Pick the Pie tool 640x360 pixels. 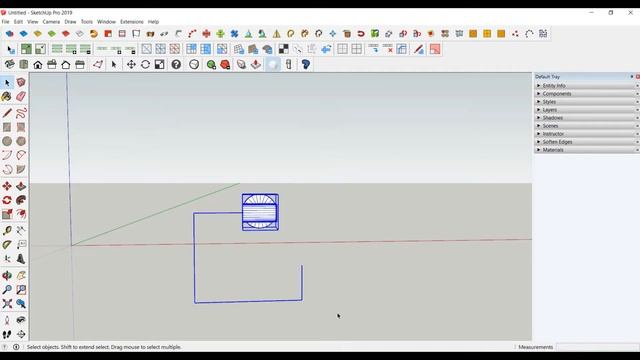(21, 169)
